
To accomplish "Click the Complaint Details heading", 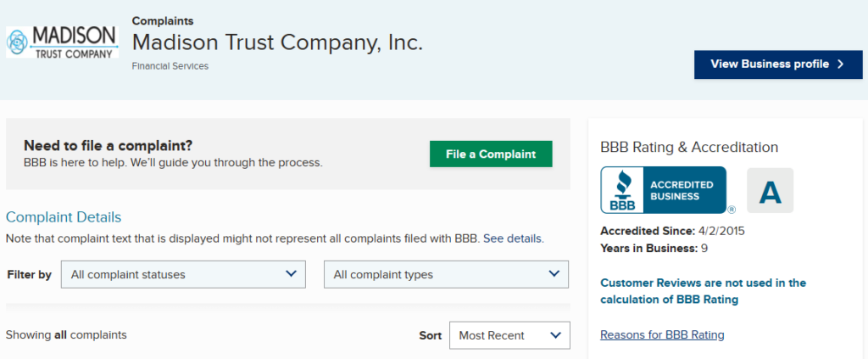I will tap(63, 216).
